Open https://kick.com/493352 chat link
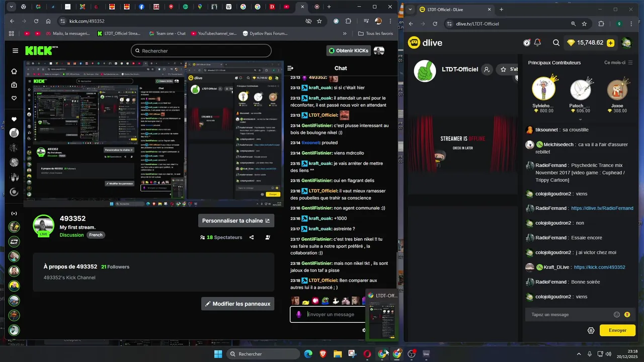 tap(599, 267)
